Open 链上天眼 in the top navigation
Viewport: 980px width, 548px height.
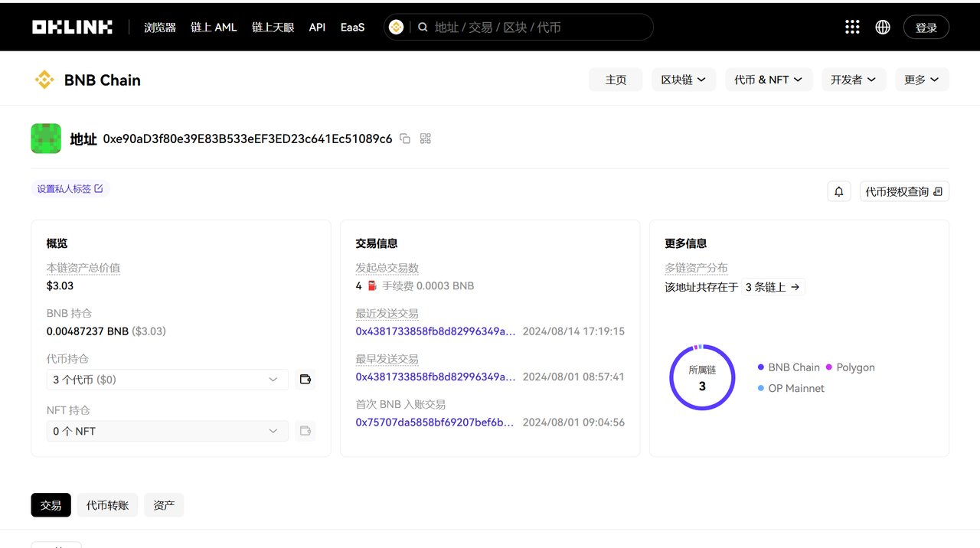[273, 27]
